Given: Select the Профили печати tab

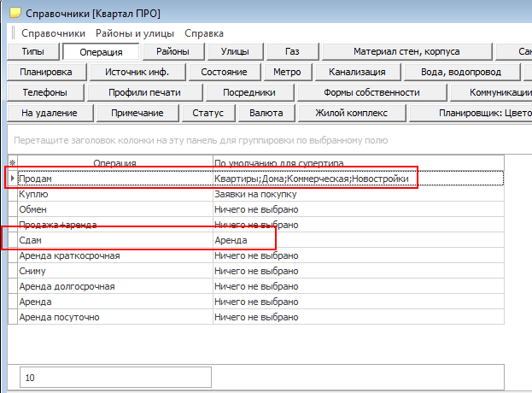Looking at the screenshot, I should (x=137, y=92).
